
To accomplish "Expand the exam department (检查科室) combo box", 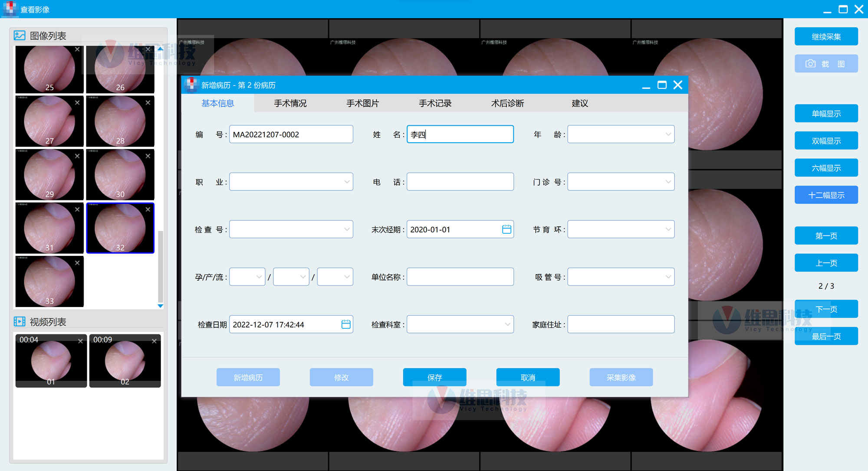I will (507, 324).
